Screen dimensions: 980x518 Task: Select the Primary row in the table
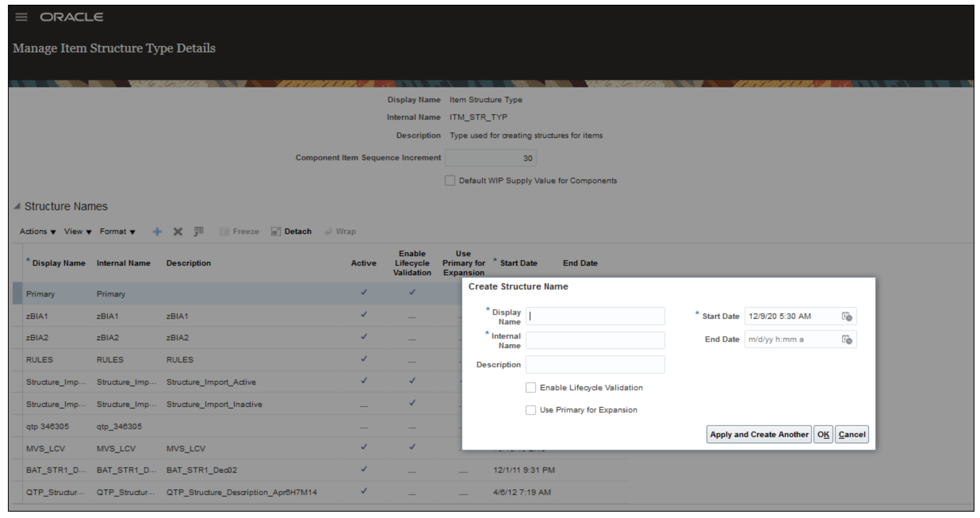pyautogui.click(x=42, y=294)
